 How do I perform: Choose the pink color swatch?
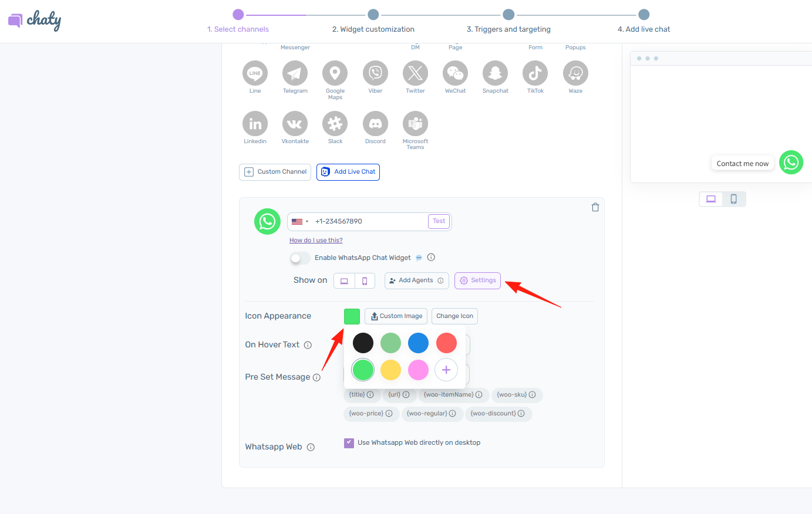pos(418,370)
